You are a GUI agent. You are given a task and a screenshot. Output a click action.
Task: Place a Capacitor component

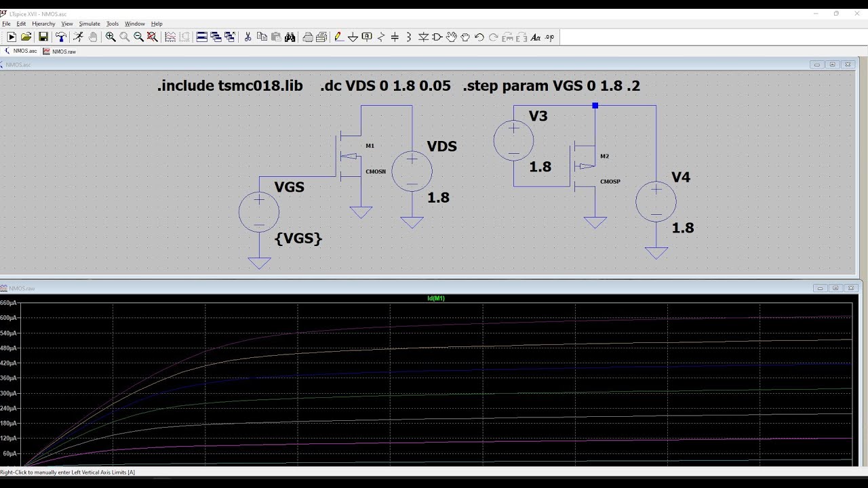point(395,37)
